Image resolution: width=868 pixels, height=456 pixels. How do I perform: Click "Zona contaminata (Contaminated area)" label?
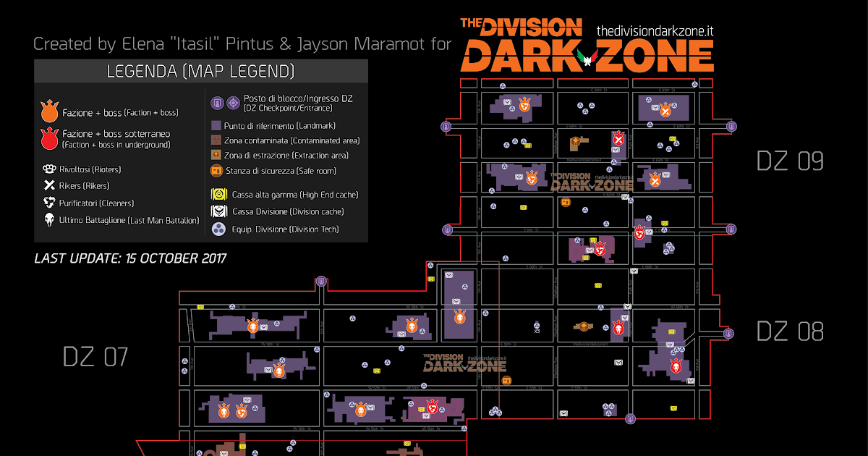292,140
